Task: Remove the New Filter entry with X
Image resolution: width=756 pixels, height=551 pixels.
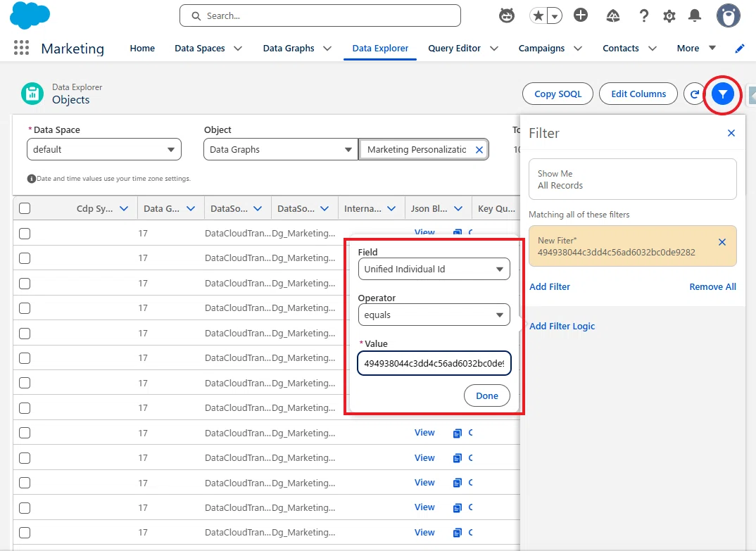Action: click(x=722, y=242)
